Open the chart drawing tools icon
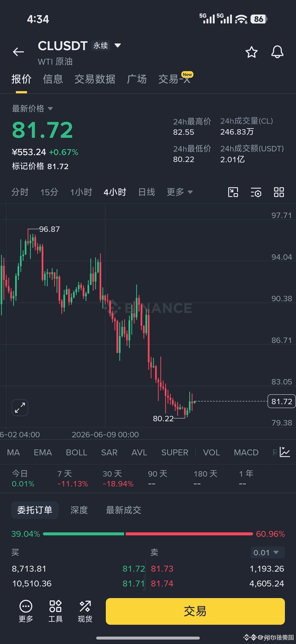Image resolution: width=296 pixels, height=644 pixels. (x=233, y=192)
